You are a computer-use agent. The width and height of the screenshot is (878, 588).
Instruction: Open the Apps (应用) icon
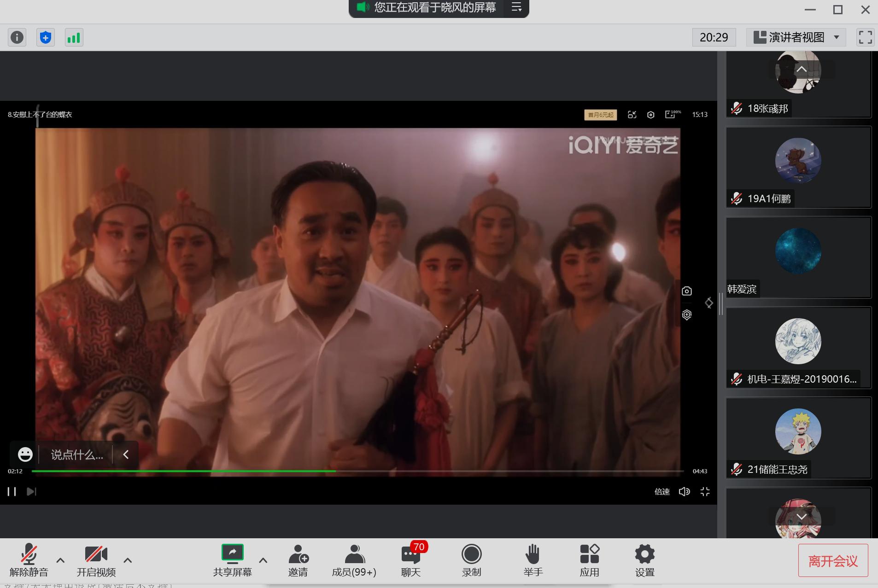[589, 560]
